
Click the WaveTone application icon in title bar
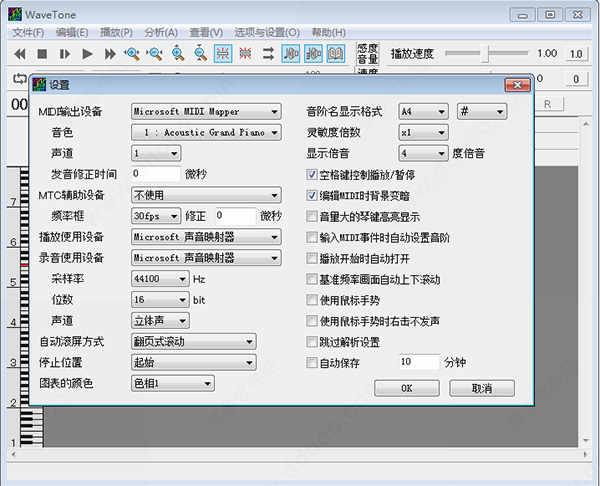(15, 15)
